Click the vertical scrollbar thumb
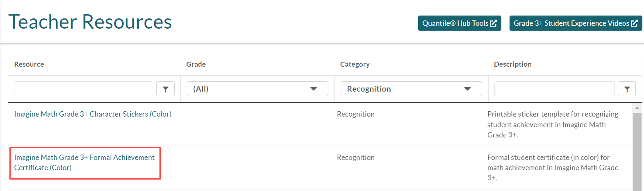This screenshot has width=644, height=191. 637,152
